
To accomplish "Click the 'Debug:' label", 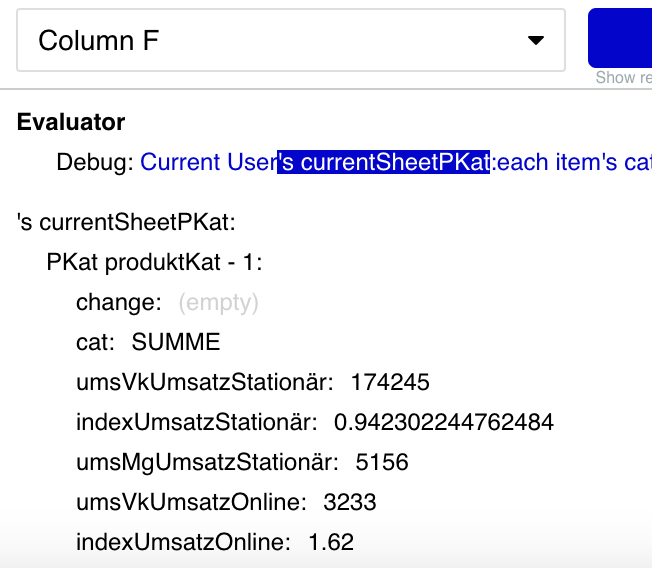I will tap(94, 162).
